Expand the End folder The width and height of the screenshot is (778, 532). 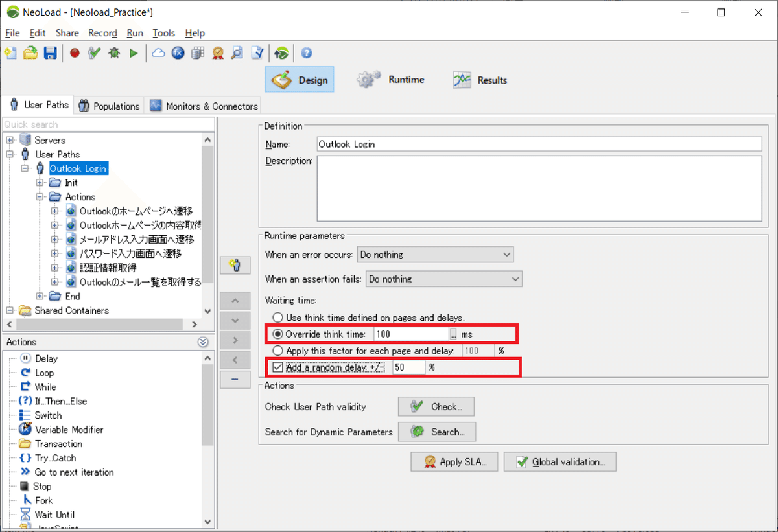40,296
